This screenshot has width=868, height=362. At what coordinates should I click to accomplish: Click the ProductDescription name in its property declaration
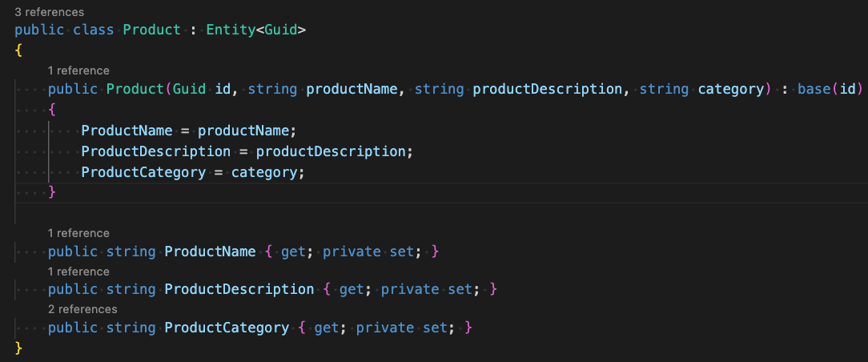(x=239, y=289)
